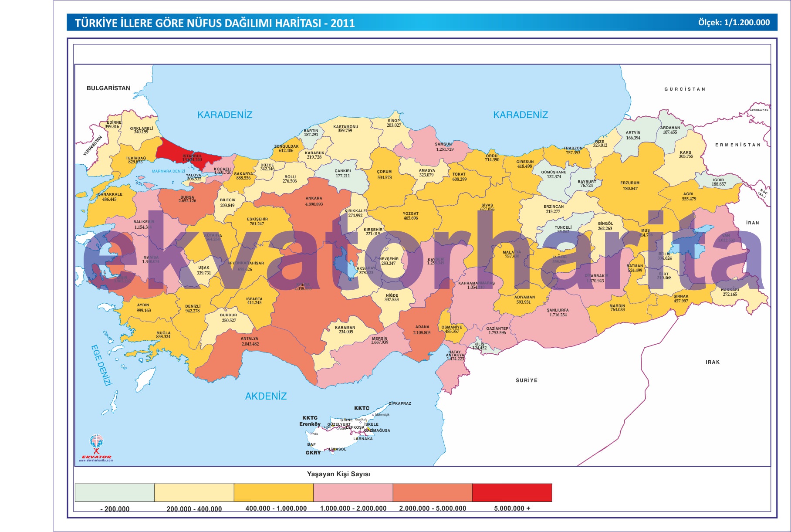Screen dimensions: 791x532
Task: Select the pale green -200.000 legend swatch
Action: 115,493
